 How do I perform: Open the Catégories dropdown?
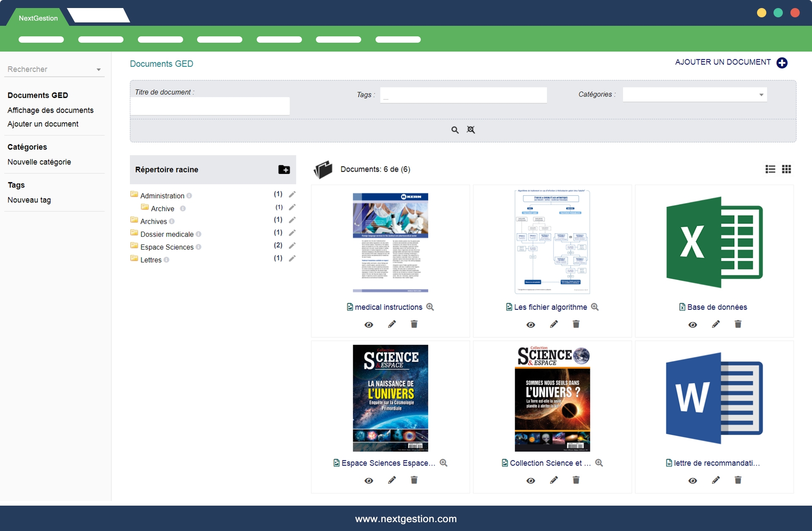(x=694, y=95)
